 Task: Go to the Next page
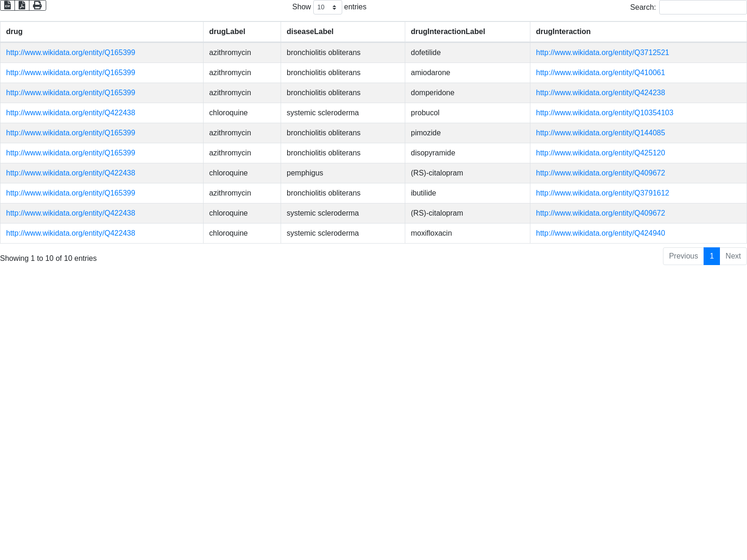click(733, 256)
